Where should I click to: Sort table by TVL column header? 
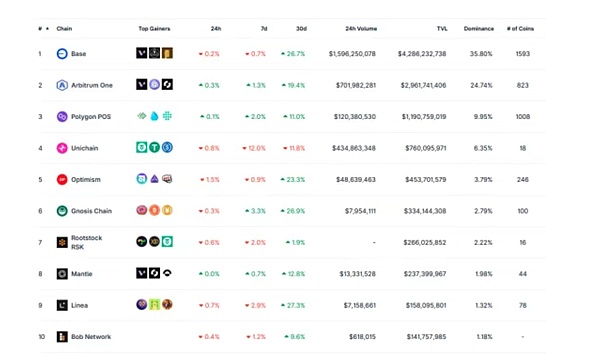point(442,29)
